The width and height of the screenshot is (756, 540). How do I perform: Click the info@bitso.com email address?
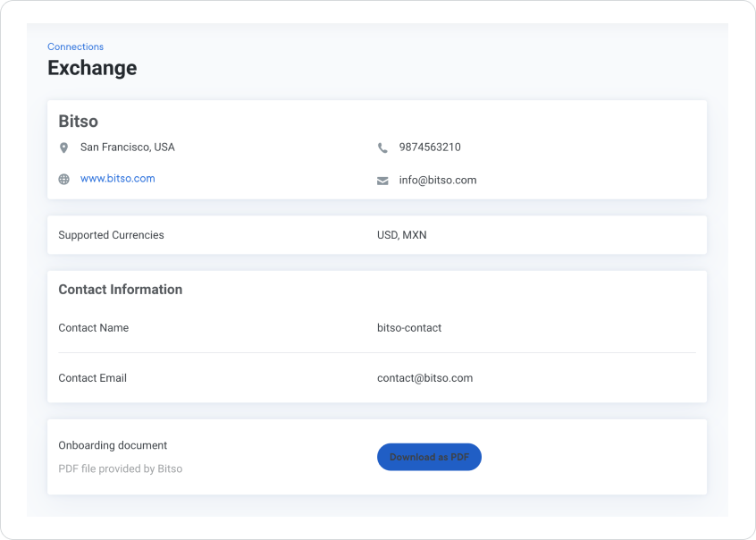pyautogui.click(x=437, y=180)
